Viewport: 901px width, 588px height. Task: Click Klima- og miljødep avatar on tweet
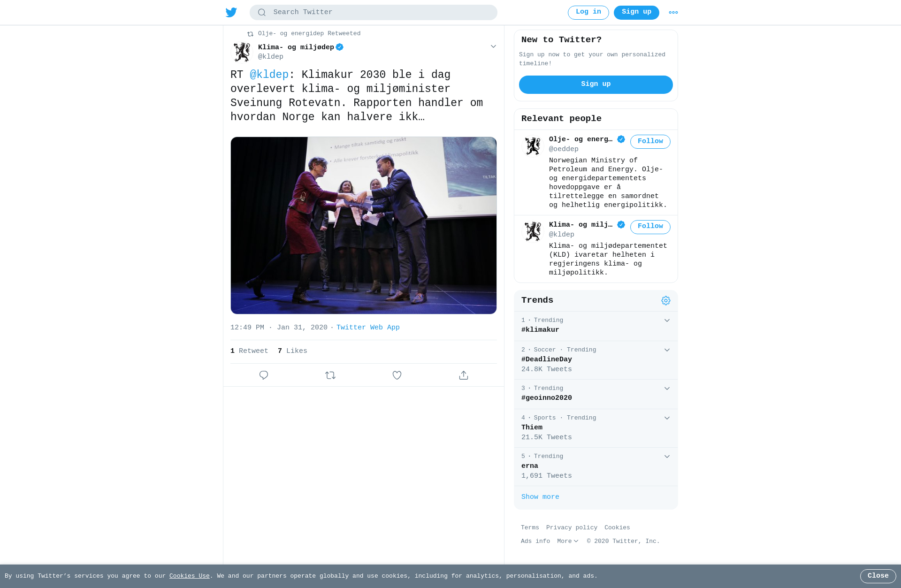click(242, 52)
